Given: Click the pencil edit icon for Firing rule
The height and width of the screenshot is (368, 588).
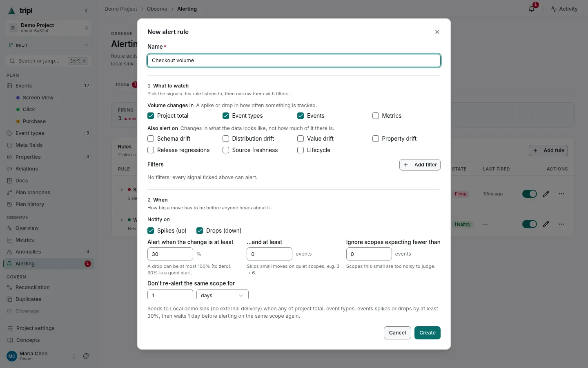Looking at the screenshot, I should coord(546,194).
